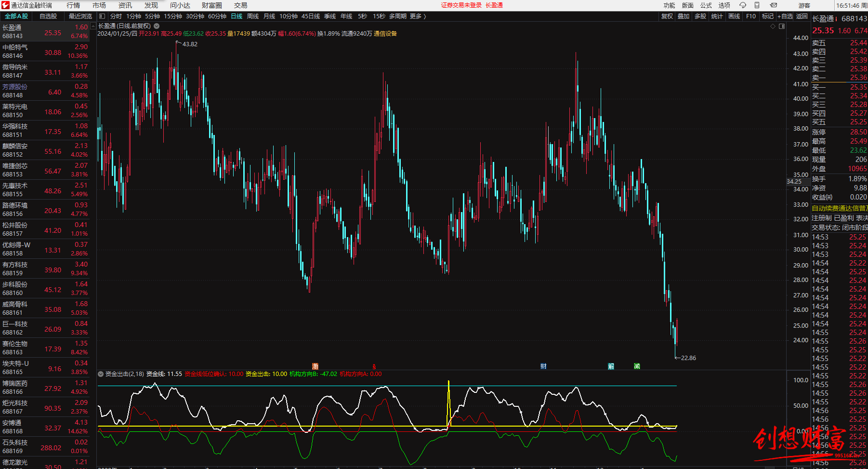Select 芳源股份 688148 in stock list
The width and height of the screenshot is (868, 469).
pyautogui.click(x=45, y=91)
